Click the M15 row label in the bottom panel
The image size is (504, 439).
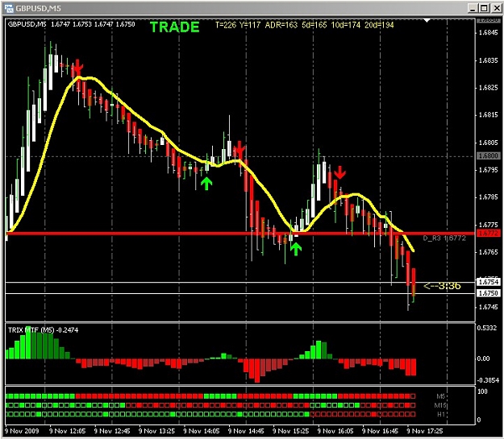(x=439, y=406)
